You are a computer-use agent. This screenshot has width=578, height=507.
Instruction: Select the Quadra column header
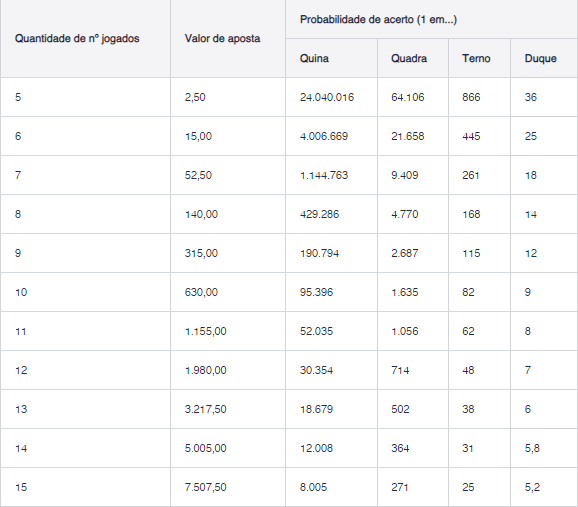click(413, 58)
